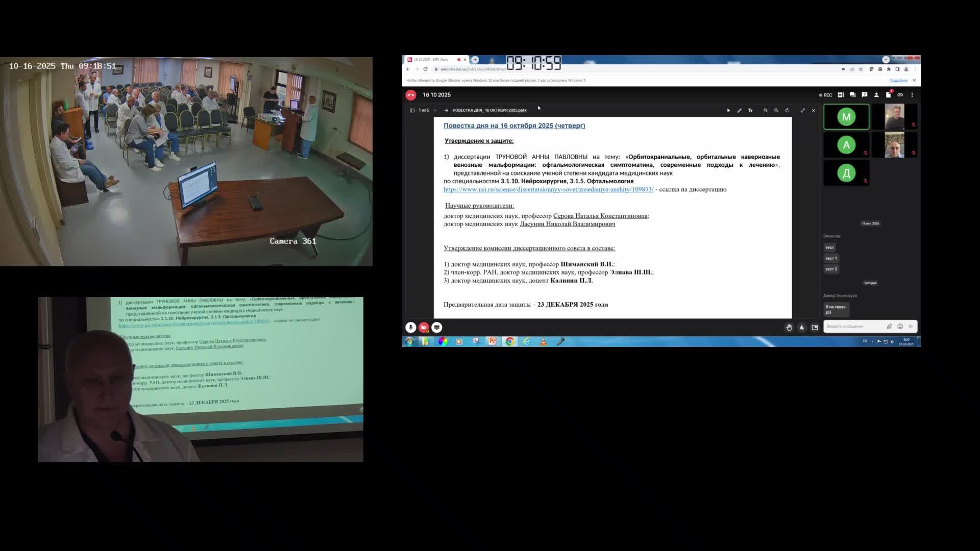Screen dimensions: 980x551
Task: Open the questions panel icon
Action: [864, 95]
